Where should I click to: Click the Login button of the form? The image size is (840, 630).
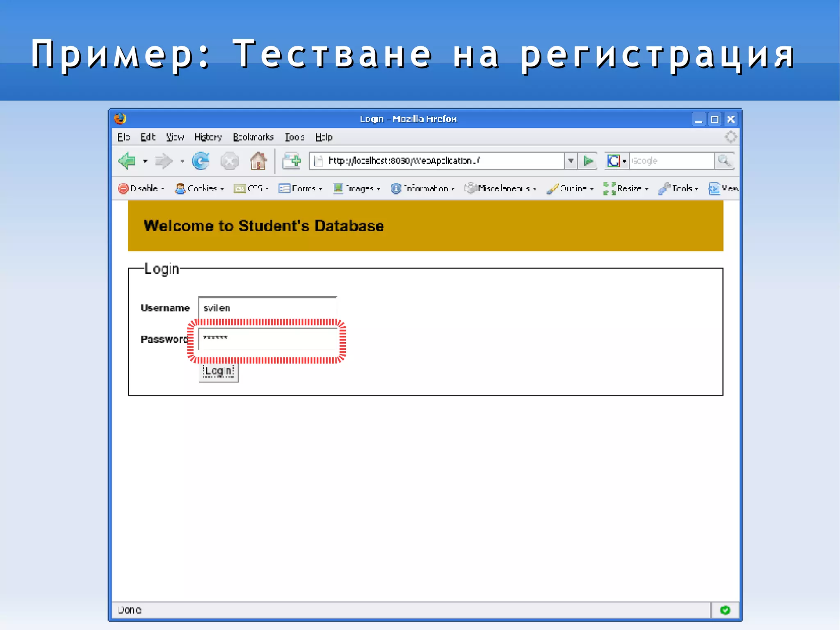219,372
